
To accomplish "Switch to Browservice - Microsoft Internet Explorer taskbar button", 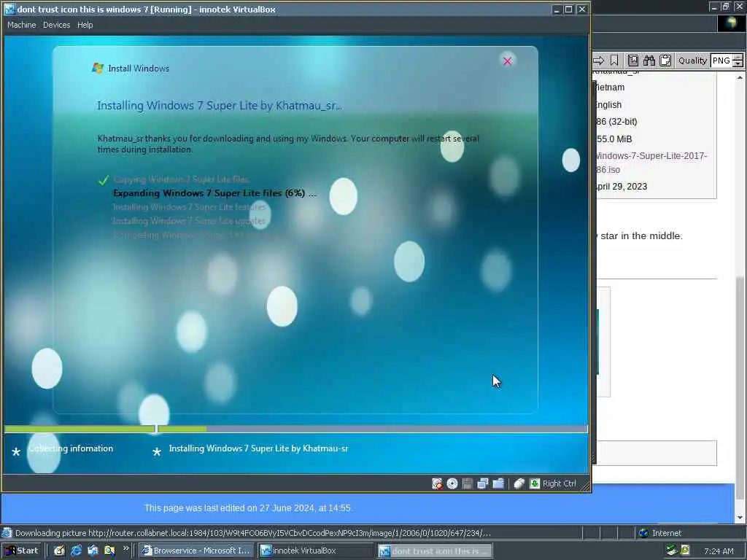I will 197,551.
